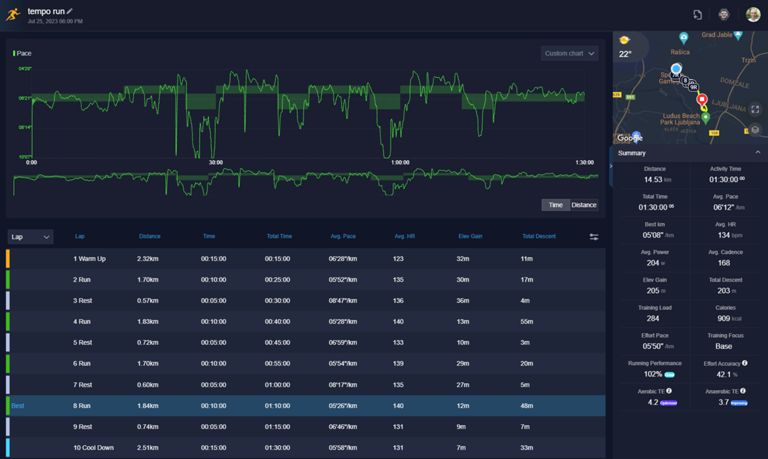Sort by the Total Time column header
768x459 pixels.
tap(279, 237)
